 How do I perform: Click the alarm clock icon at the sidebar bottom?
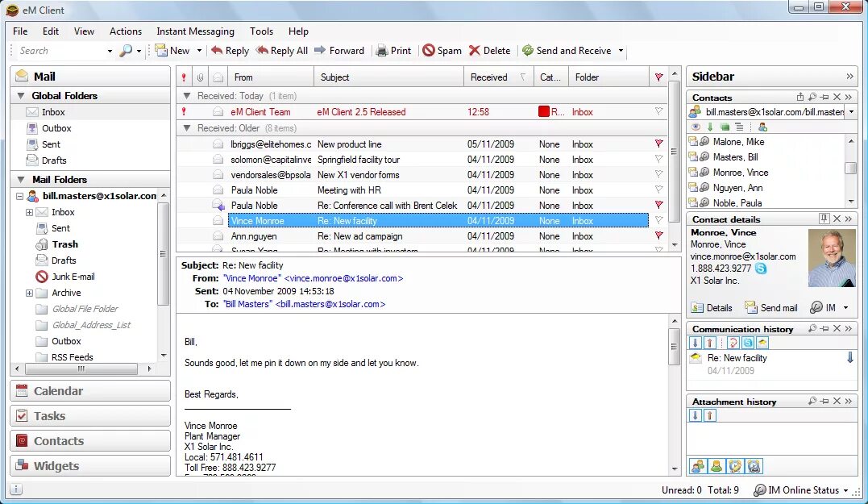click(x=754, y=466)
